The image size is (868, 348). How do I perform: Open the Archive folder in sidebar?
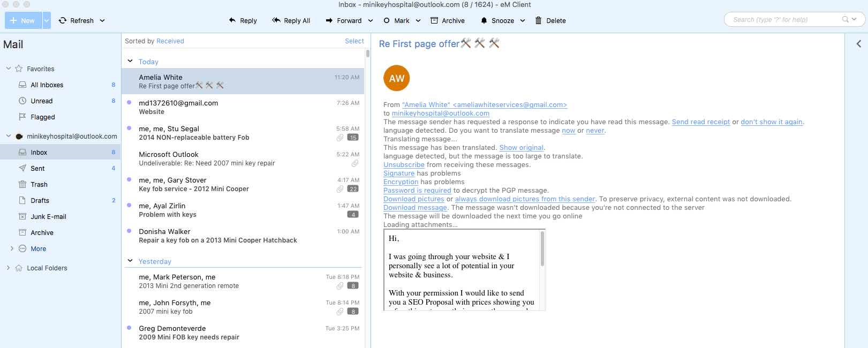coord(61,232)
